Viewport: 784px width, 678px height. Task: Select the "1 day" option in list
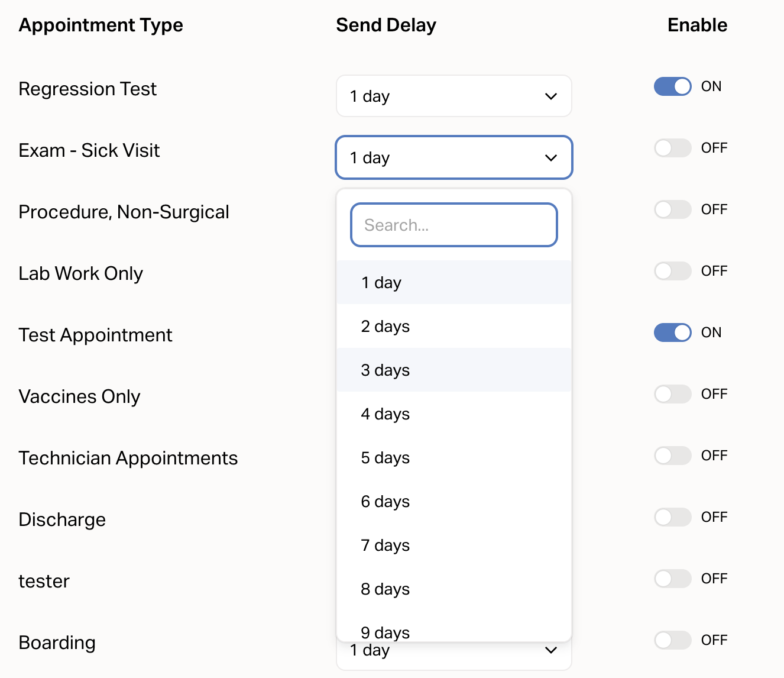(453, 283)
